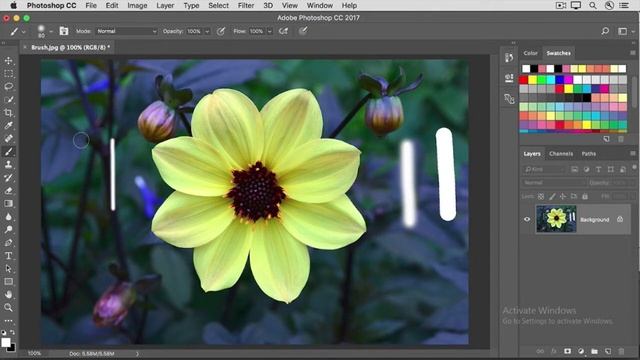
Task: Click the white foreground color box
Action: tap(6, 342)
